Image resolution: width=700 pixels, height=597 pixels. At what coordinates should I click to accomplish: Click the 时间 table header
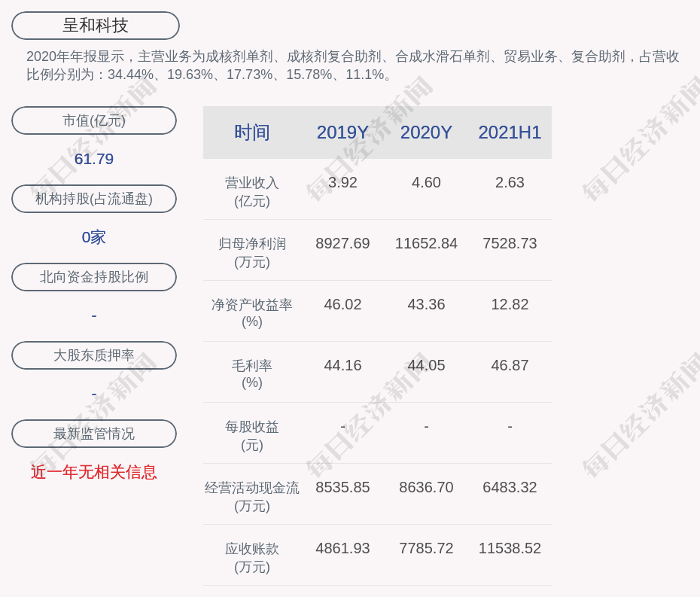point(252,132)
